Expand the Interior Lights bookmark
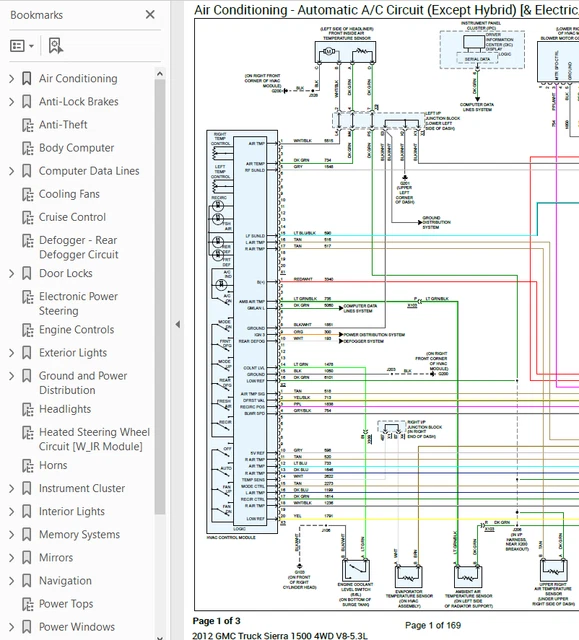Image resolution: width=579 pixels, height=640 pixels. point(11,512)
